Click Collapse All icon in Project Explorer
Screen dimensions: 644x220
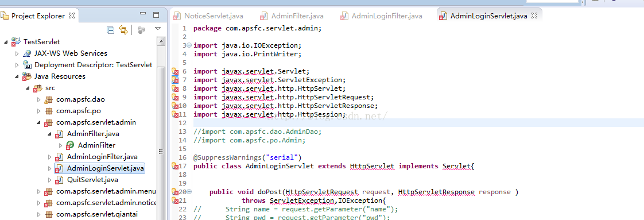pos(110,30)
